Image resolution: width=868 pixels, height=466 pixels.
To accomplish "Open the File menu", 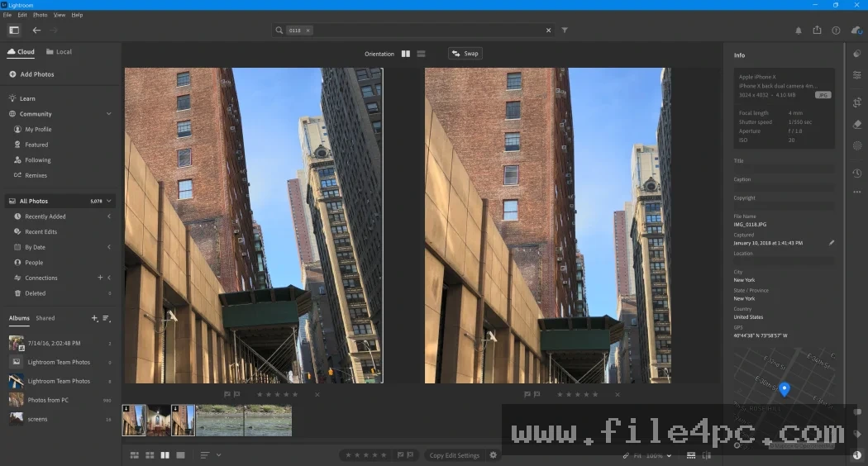I will (x=7, y=15).
